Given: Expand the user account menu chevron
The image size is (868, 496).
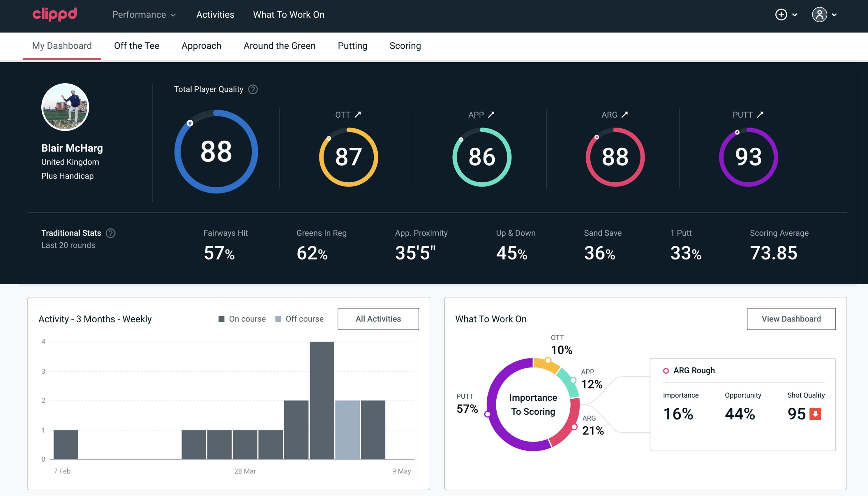Looking at the screenshot, I should click(x=835, y=15).
